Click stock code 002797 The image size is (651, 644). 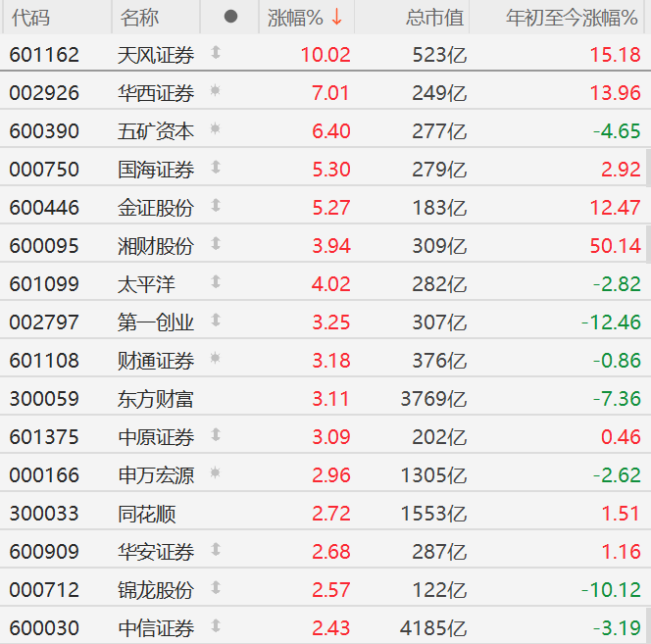pyautogui.click(x=44, y=322)
